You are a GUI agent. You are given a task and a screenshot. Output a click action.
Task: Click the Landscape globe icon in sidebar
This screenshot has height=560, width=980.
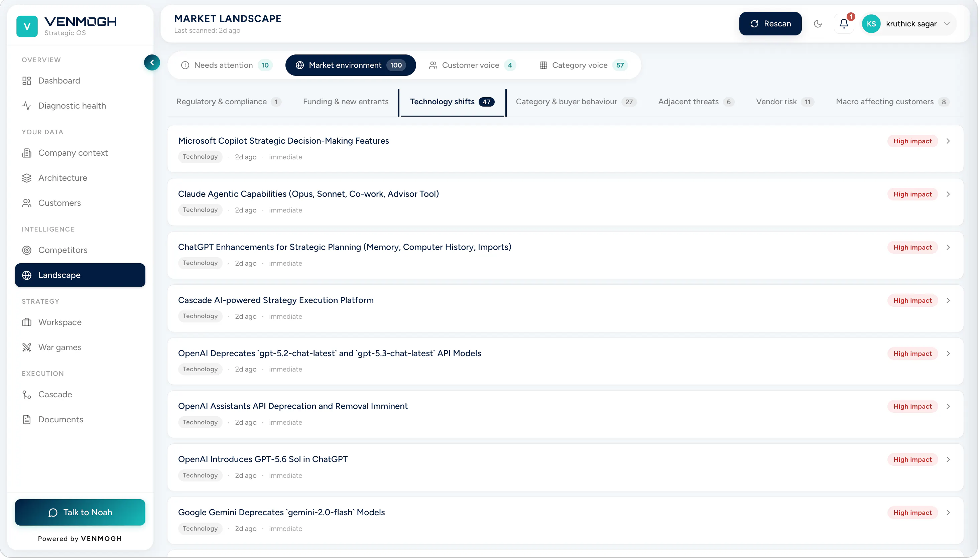click(26, 275)
